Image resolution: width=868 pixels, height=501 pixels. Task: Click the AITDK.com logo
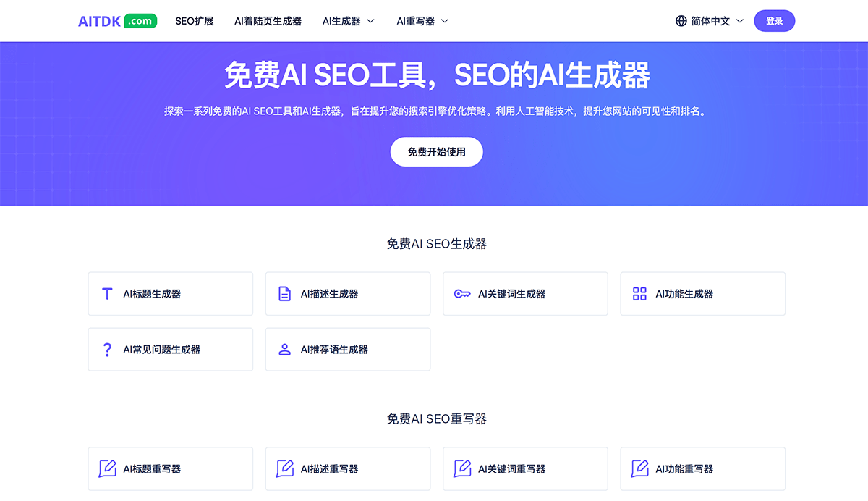[x=117, y=21]
